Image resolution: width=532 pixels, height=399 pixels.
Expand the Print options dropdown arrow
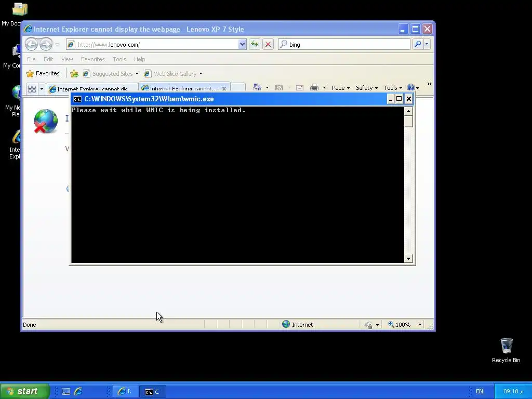point(324,87)
